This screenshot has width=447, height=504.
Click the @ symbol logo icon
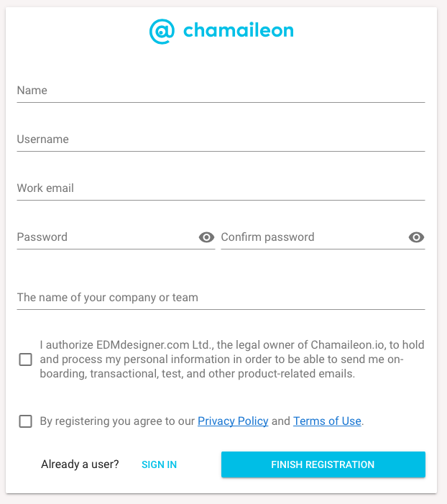162,31
